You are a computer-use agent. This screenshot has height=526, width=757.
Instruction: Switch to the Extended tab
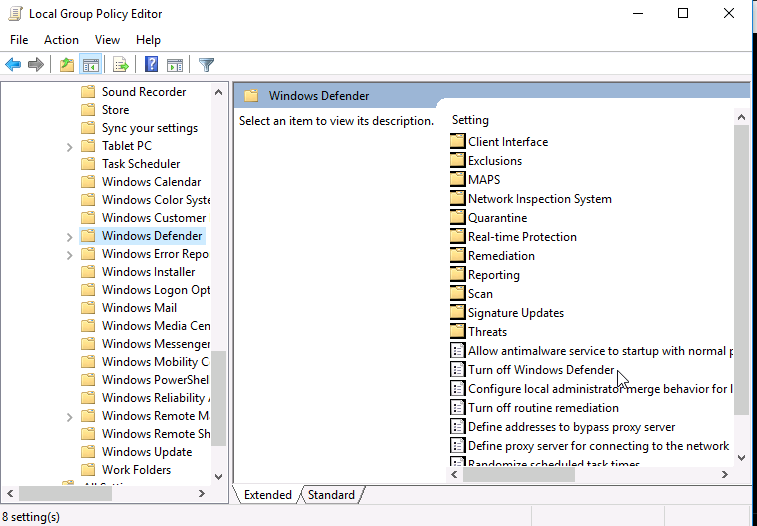coord(267,495)
